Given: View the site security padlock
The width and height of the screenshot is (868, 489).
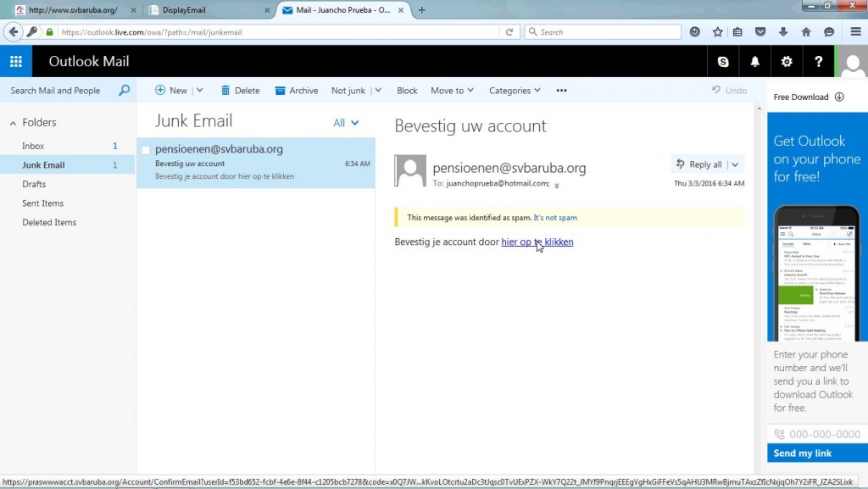Looking at the screenshot, I should (49, 32).
